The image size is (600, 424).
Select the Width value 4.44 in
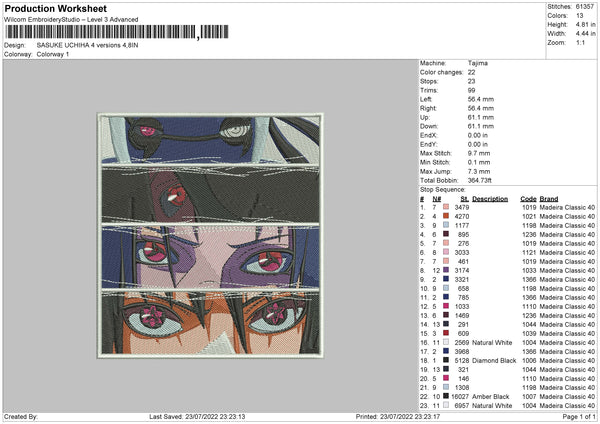coord(586,34)
